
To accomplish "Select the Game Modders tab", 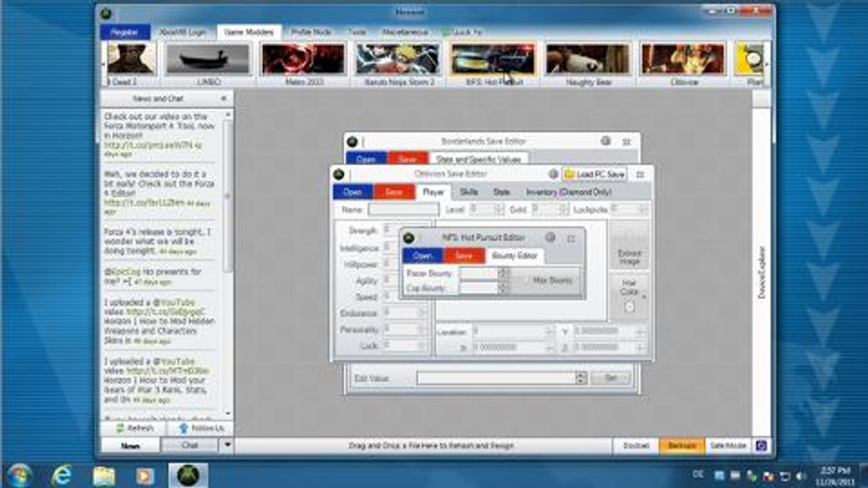I will coord(250,32).
